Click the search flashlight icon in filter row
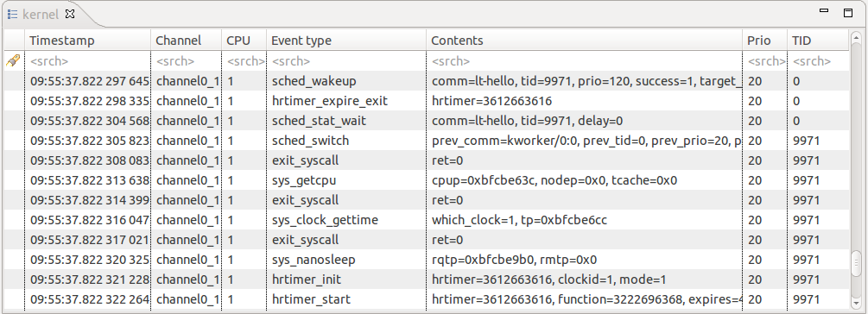 [x=13, y=60]
